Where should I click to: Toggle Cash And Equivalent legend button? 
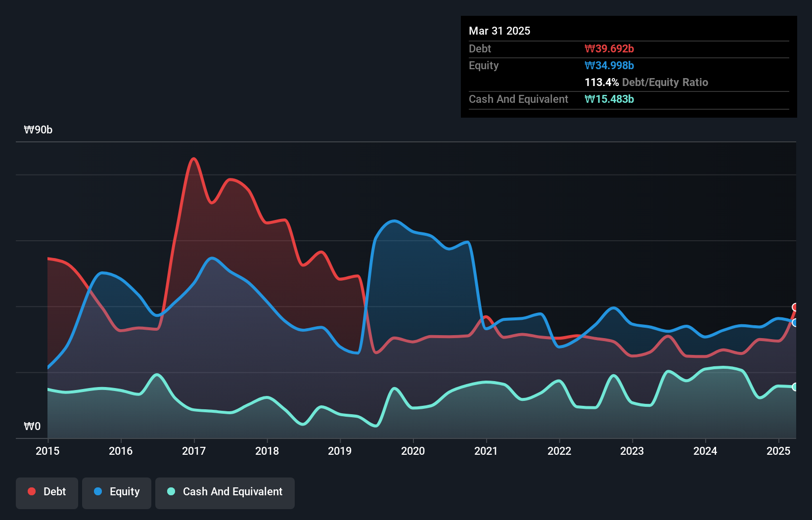click(225, 492)
